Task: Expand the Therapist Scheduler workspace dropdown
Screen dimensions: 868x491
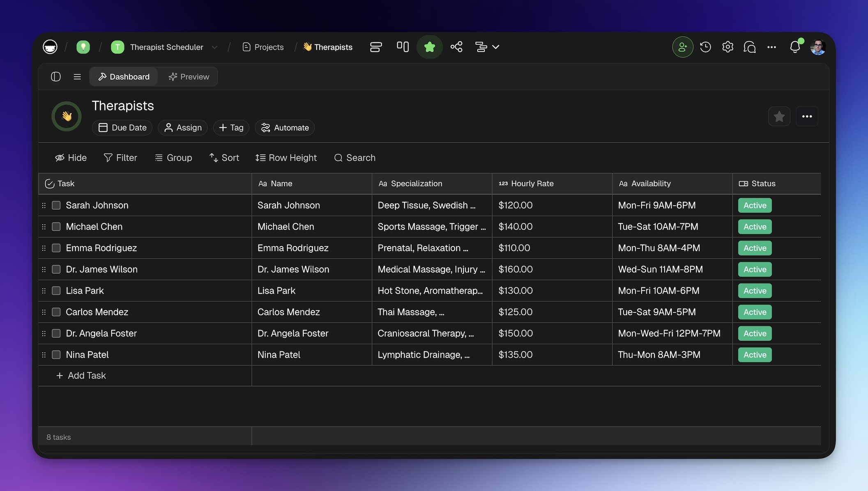Action: [x=214, y=47]
